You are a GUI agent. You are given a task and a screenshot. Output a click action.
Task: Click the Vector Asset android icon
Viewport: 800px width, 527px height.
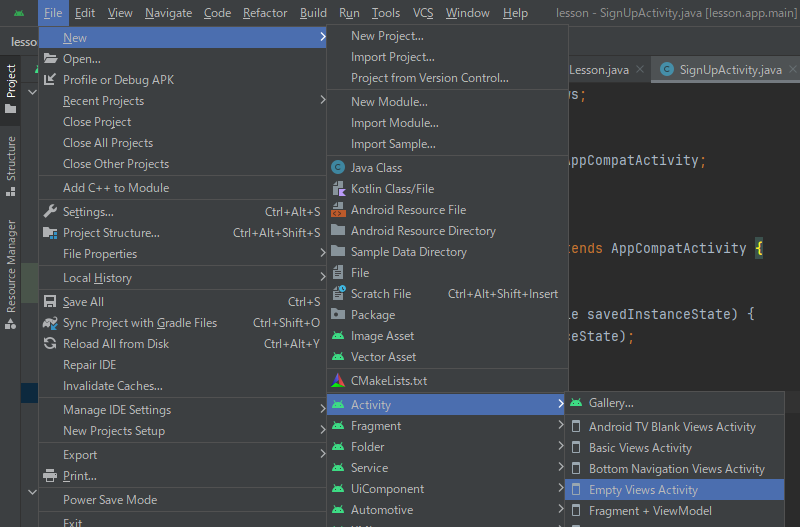[x=338, y=357]
